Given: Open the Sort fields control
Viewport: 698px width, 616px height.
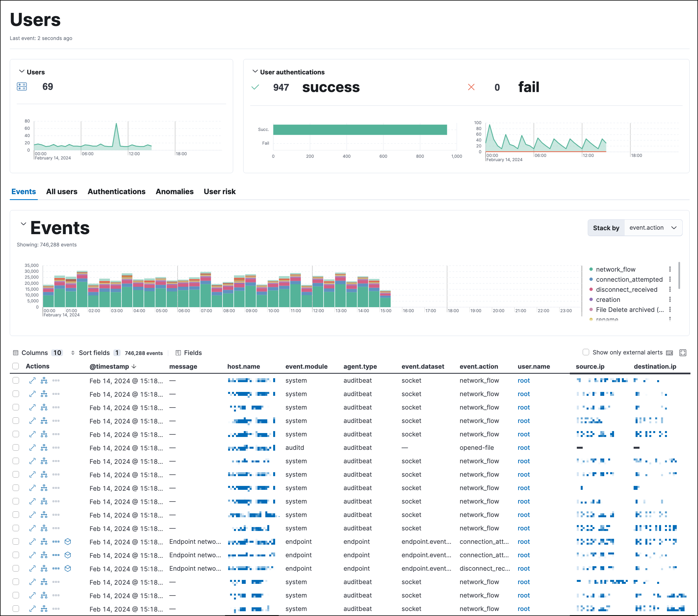Looking at the screenshot, I should [94, 352].
